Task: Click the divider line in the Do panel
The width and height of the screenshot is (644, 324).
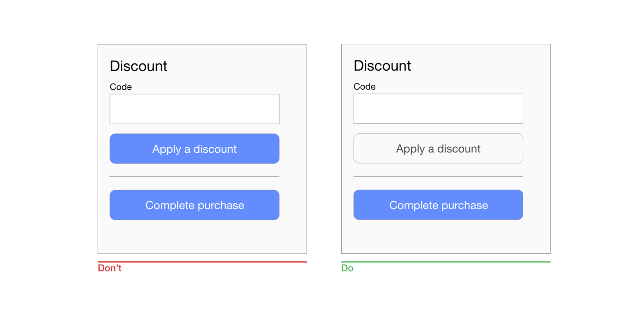Action: coord(438,177)
